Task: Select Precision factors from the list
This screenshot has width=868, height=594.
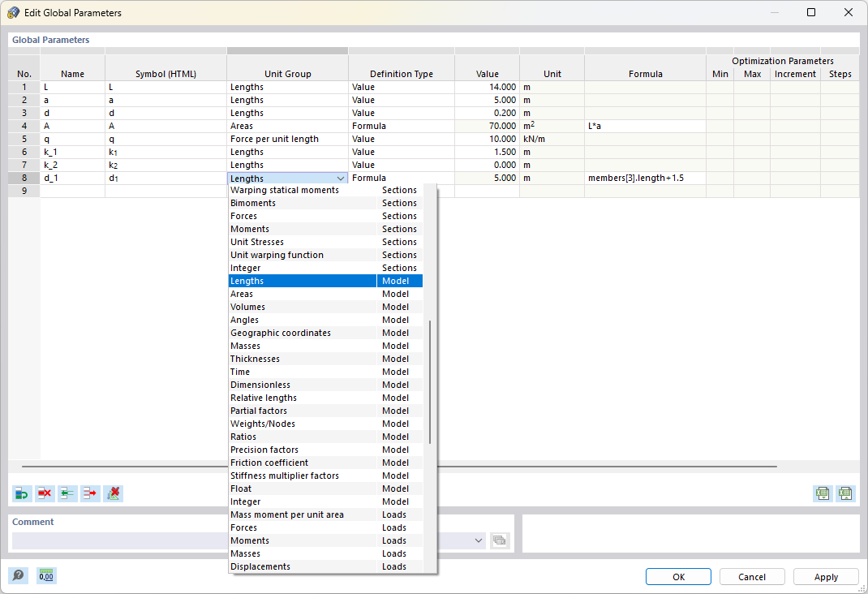Action: tap(325, 450)
